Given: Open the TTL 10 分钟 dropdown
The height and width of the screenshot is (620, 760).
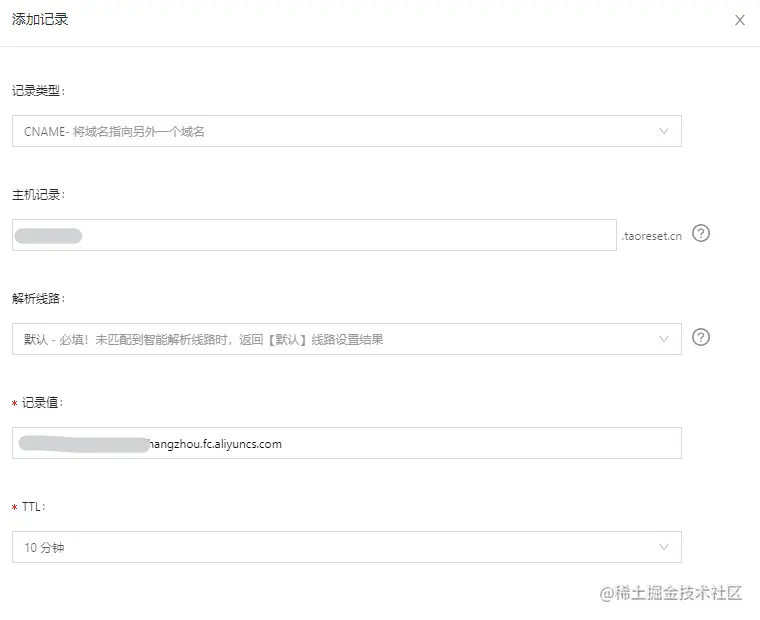Looking at the screenshot, I should (347, 547).
